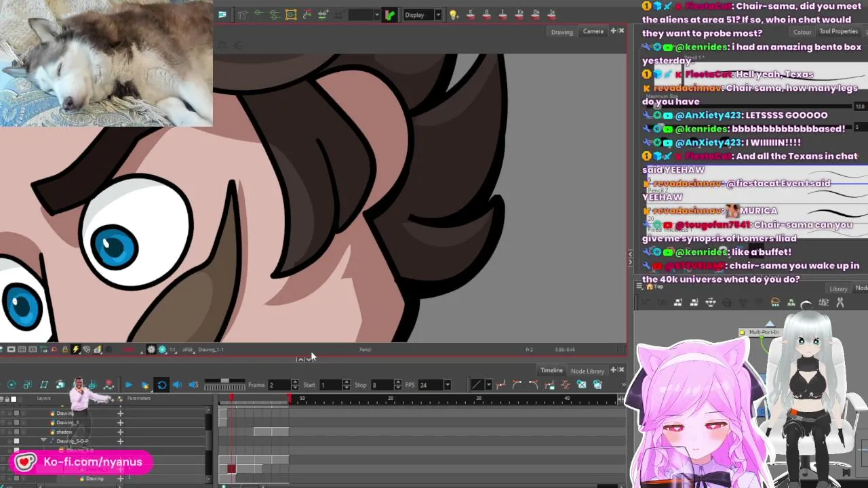Toggle the Loop playback button

tap(162, 384)
